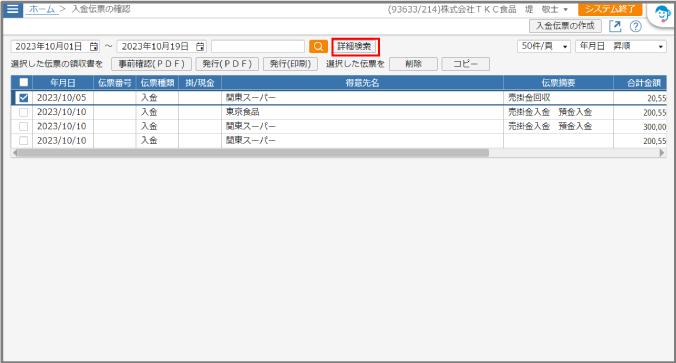Check the 東京食品 row checkbox
Viewport: 676px width, 363px height.
pyautogui.click(x=24, y=112)
